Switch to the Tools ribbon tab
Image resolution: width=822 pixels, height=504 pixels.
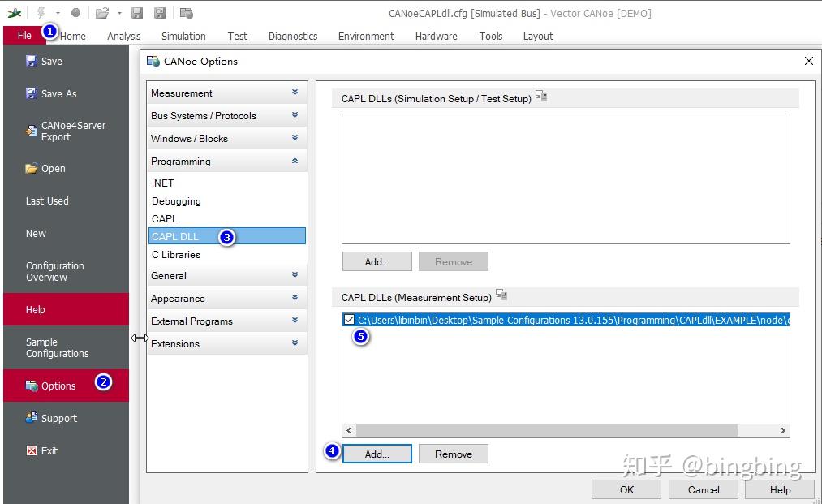click(491, 37)
